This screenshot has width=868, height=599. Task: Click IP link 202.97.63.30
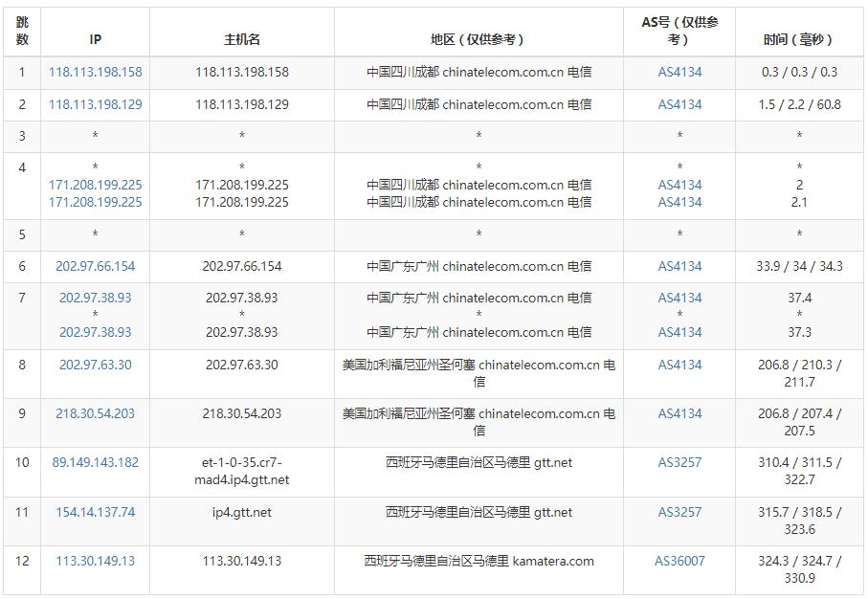95,365
